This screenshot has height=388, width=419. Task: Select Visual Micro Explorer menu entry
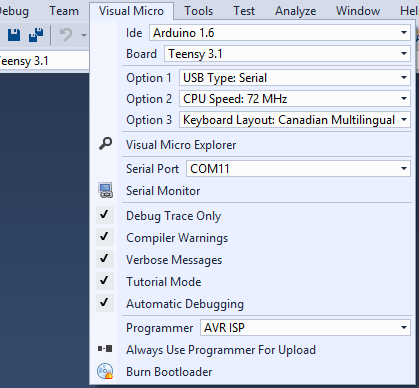(181, 145)
